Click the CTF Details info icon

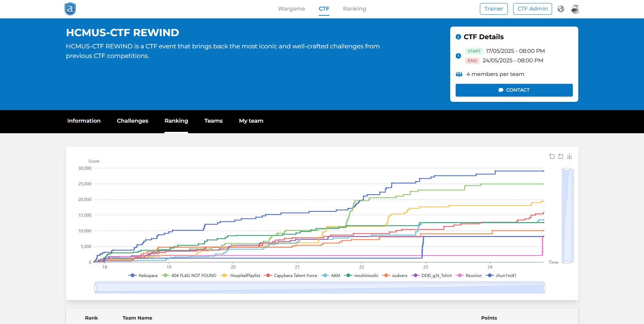click(x=458, y=37)
